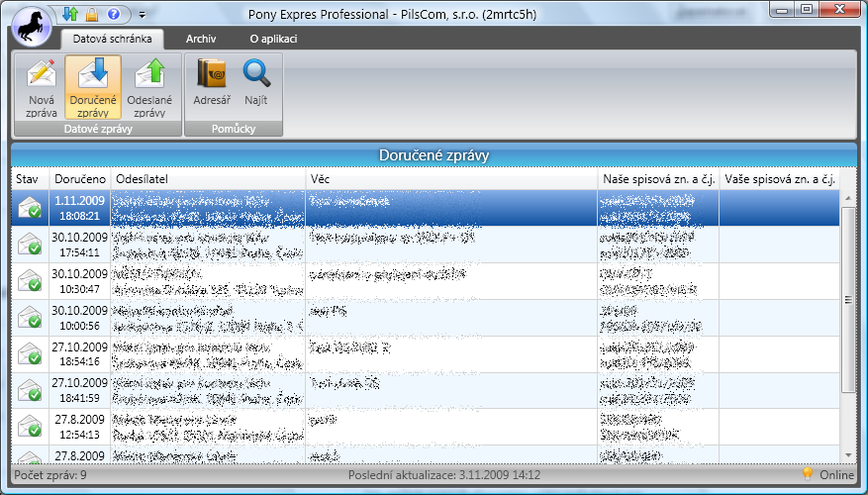Click the Online lightbulb status icon
The height and width of the screenshot is (495, 868).
tap(808, 474)
